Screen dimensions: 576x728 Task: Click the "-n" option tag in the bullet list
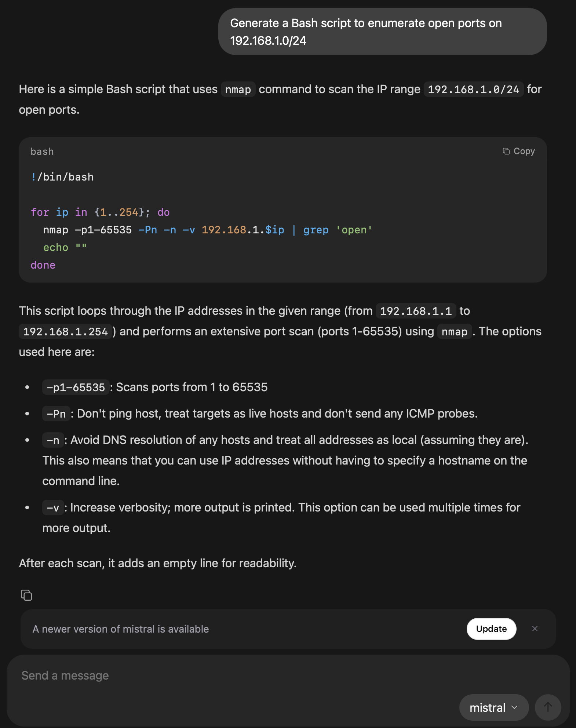click(x=53, y=440)
